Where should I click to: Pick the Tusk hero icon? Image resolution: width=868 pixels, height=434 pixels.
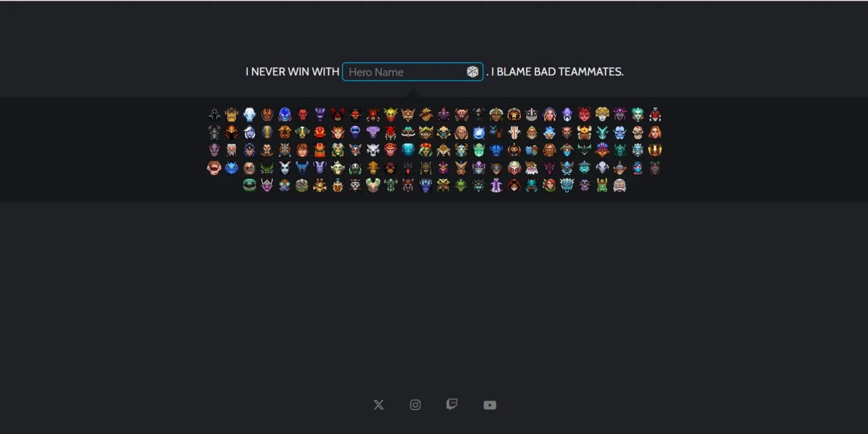point(355,185)
